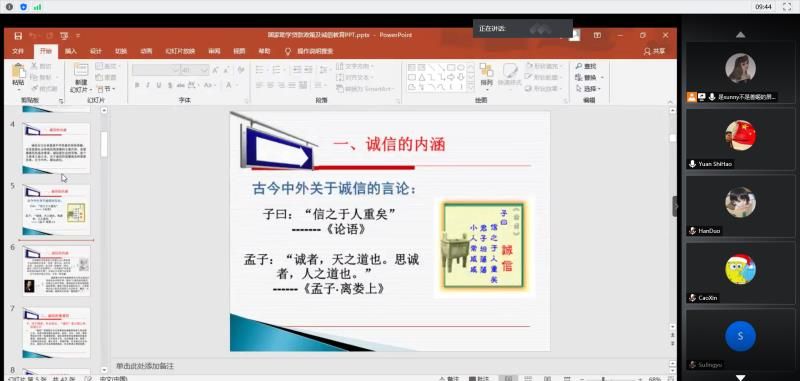Click the Find (查找) magnifier icon
Screen dimensions: 800x381
click(579, 66)
